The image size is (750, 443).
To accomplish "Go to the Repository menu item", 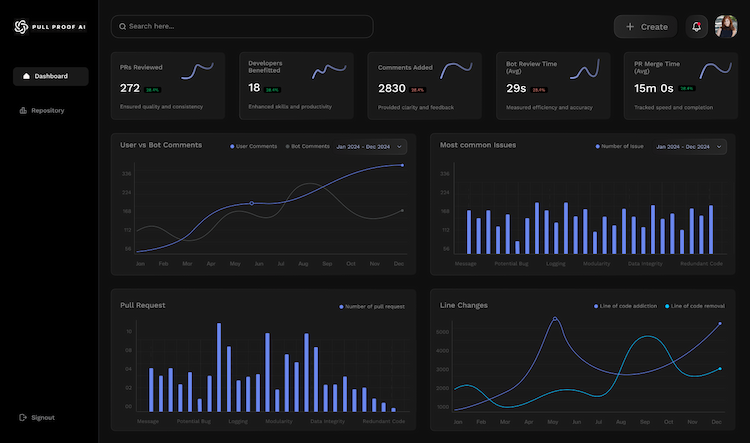I will 47,110.
